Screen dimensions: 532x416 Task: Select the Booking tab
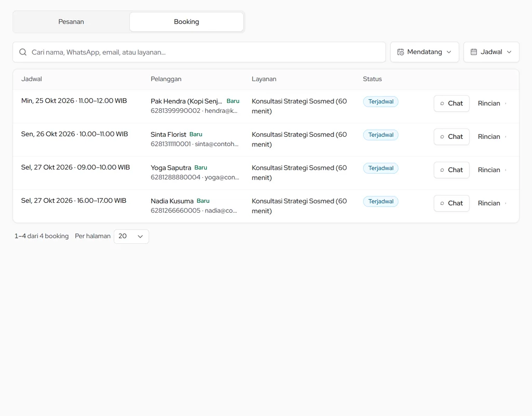(187, 22)
